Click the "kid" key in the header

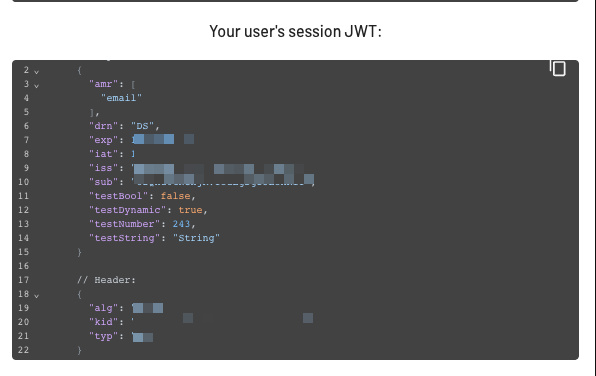pos(103,322)
